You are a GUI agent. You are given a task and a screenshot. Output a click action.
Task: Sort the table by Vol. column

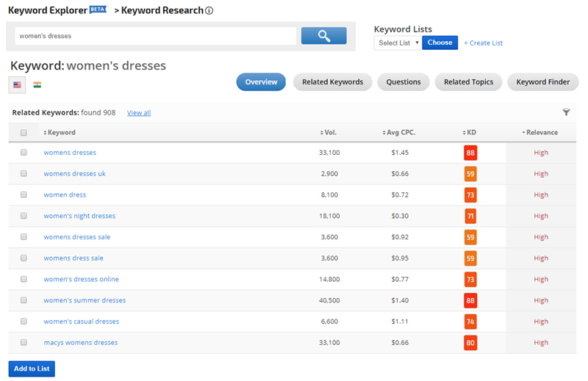pos(329,133)
